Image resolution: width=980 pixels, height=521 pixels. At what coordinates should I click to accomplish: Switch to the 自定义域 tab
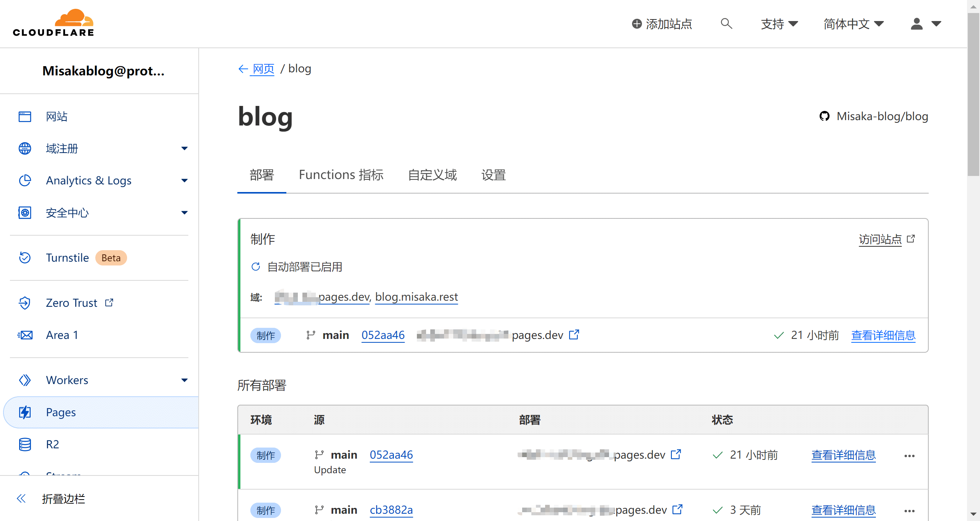tap(432, 175)
